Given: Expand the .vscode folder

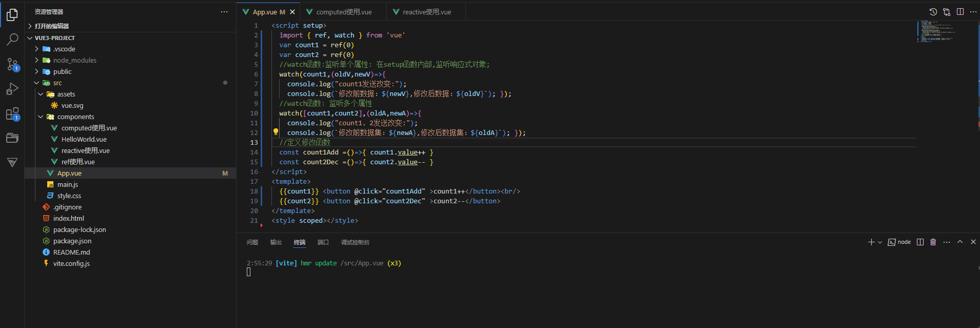Looking at the screenshot, I should click(130, 49).
